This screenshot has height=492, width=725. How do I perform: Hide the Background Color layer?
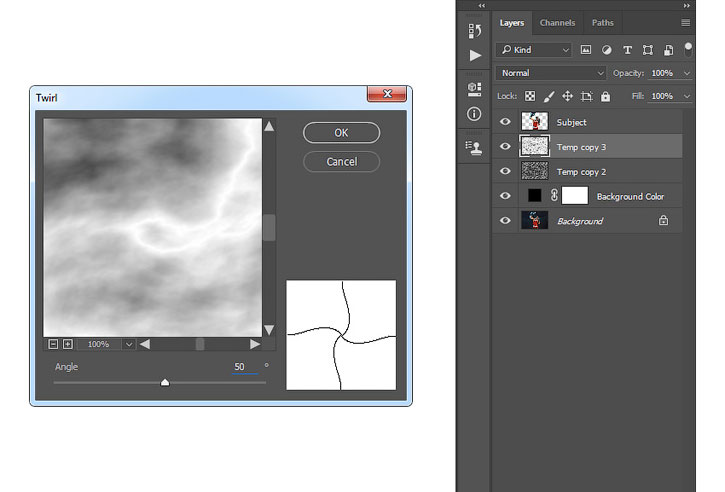click(505, 196)
